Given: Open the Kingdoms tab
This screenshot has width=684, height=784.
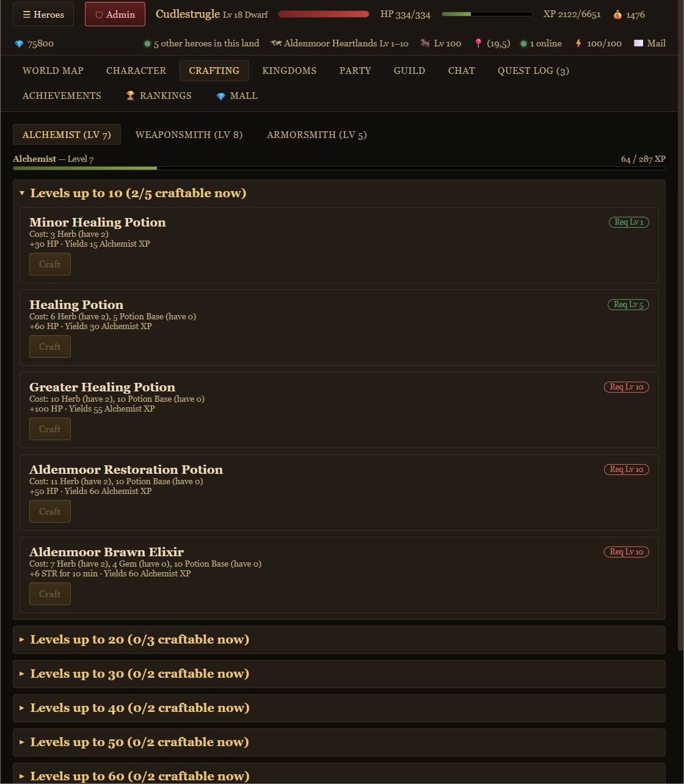Looking at the screenshot, I should point(289,71).
